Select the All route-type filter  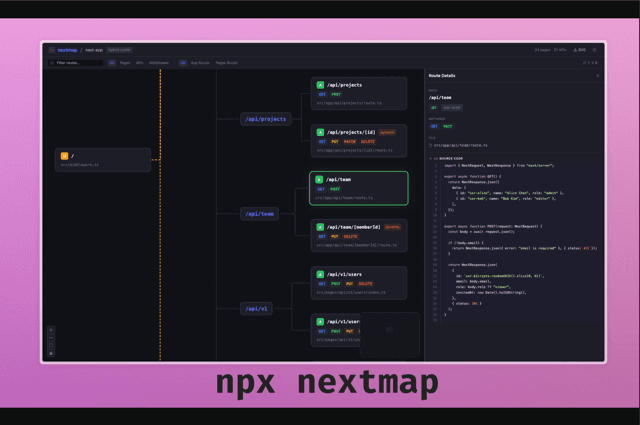[x=112, y=63]
